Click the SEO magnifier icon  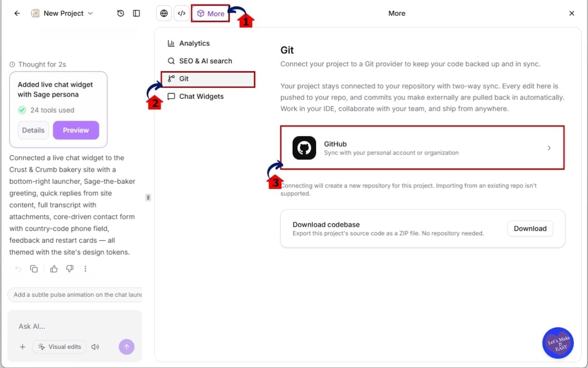tap(171, 61)
